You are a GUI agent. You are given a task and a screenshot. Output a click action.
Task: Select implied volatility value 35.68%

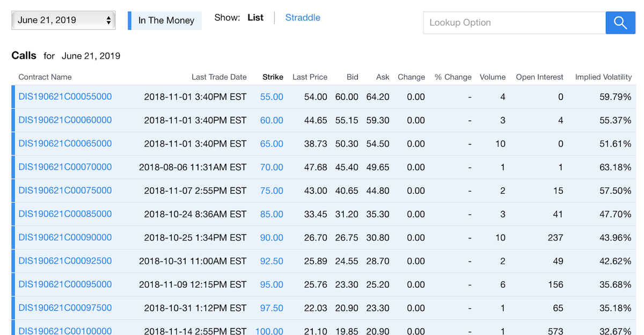tap(615, 285)
